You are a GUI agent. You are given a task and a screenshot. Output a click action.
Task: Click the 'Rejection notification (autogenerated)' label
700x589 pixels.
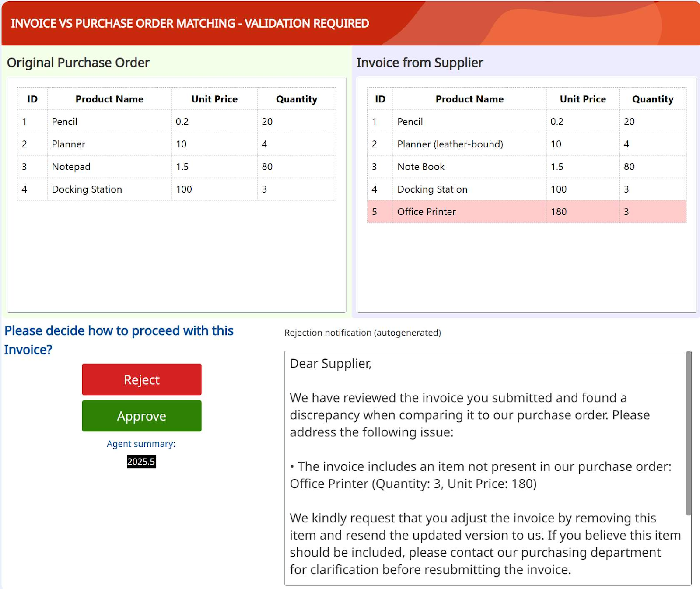(x=363, y=333)
